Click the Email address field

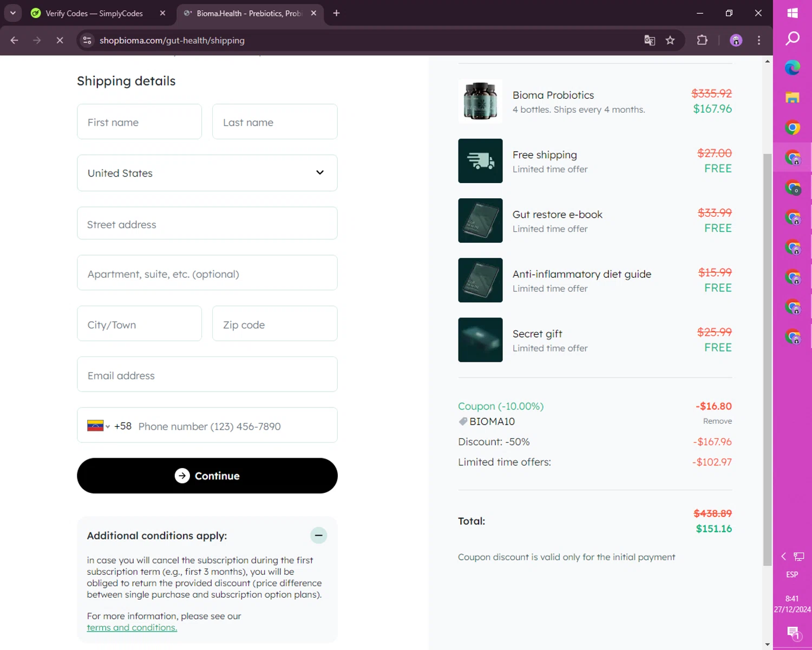207,374
